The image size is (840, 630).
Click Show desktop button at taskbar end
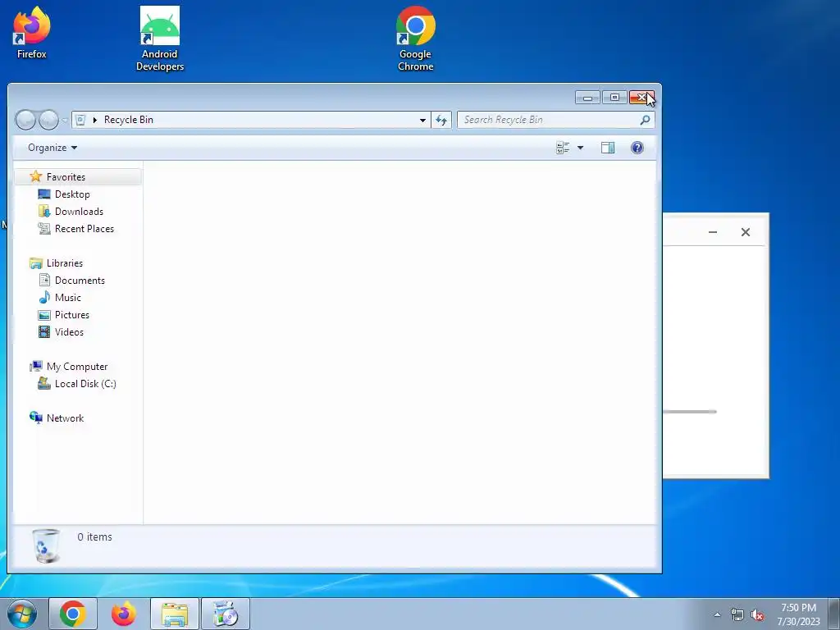[834, 614]
